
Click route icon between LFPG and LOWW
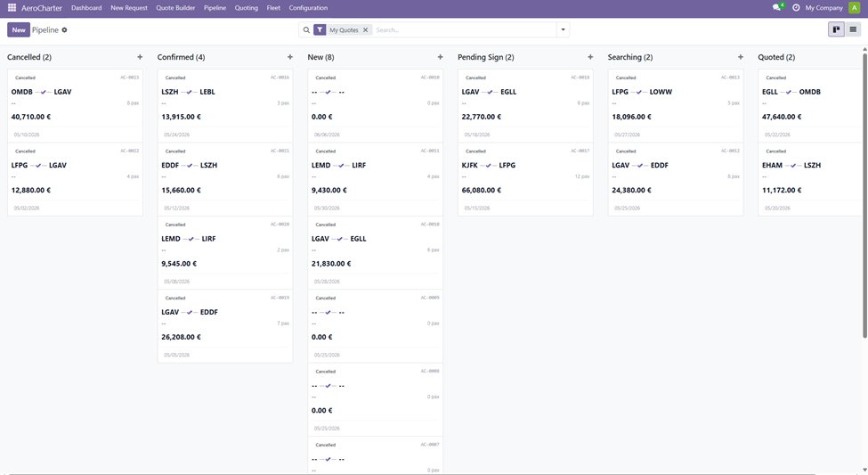(x=639, y=92)
